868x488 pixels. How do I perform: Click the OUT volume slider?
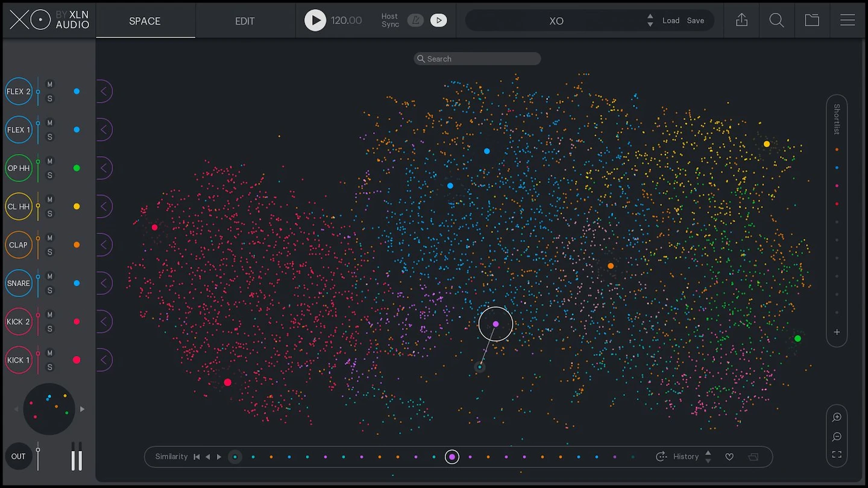38,457
